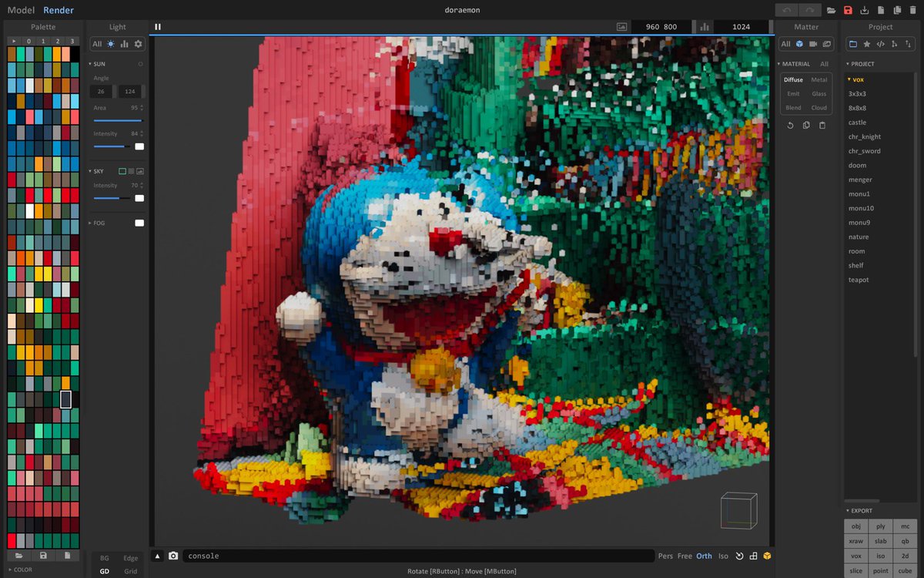Click the save-as download icon
Screen dimensions: 924x578
tap(865, 10)
